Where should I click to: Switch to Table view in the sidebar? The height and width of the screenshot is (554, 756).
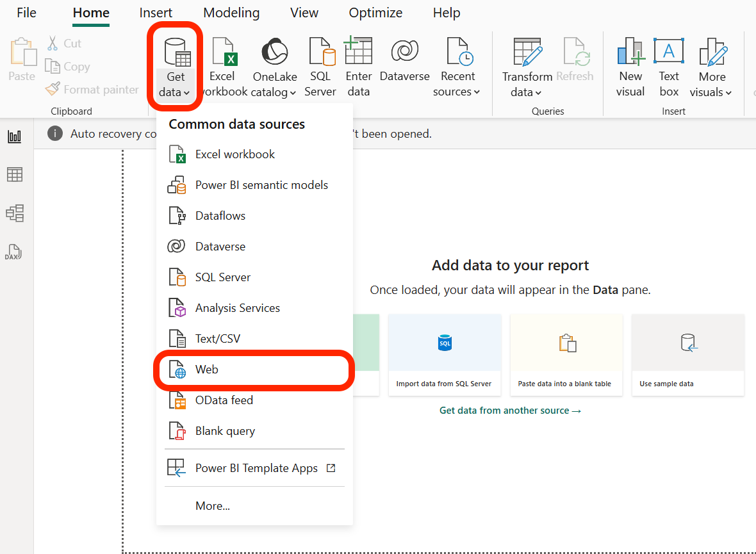point(15,174)
